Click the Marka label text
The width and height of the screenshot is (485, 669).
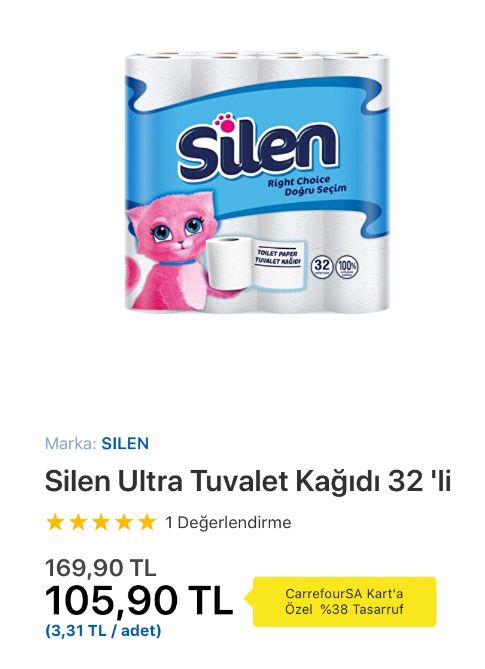click(x=70, y=443)
